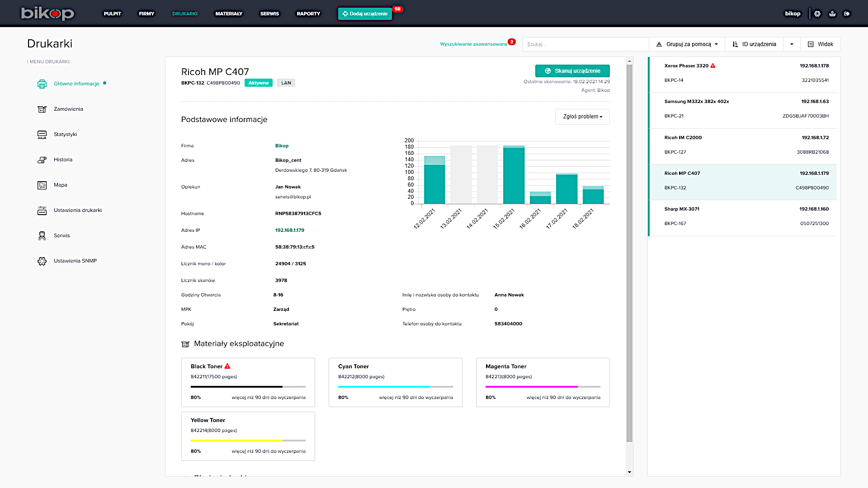The height and width of the screenshot is (488, 868).
Task: Click the Yellow Toner level bar
Action: (x=248, y=441)
